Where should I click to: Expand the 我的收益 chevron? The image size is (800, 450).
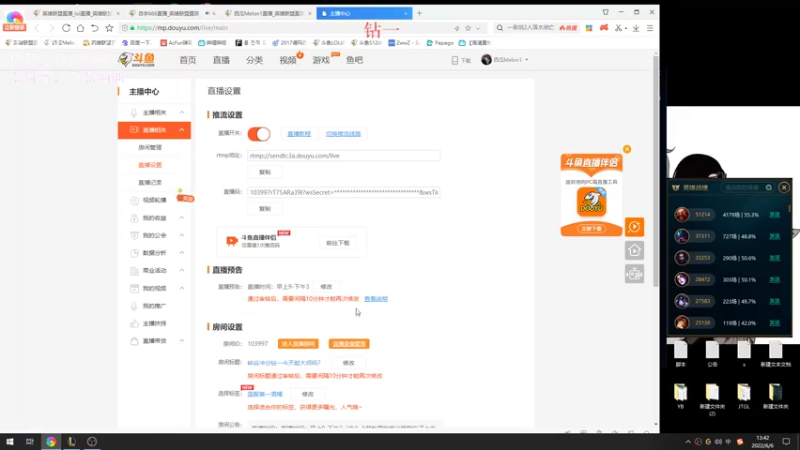(x=182, y=218)
